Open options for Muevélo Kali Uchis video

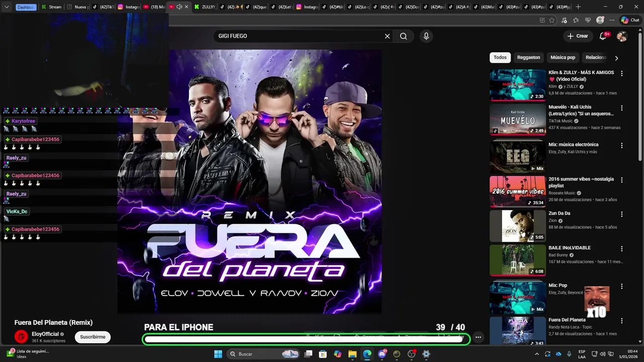622,108
